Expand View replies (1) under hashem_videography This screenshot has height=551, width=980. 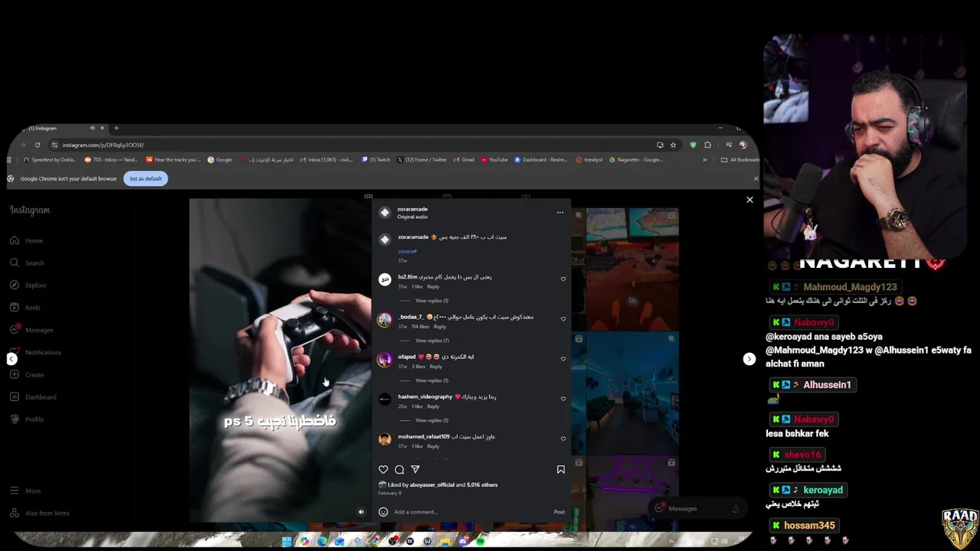point(432,420)
